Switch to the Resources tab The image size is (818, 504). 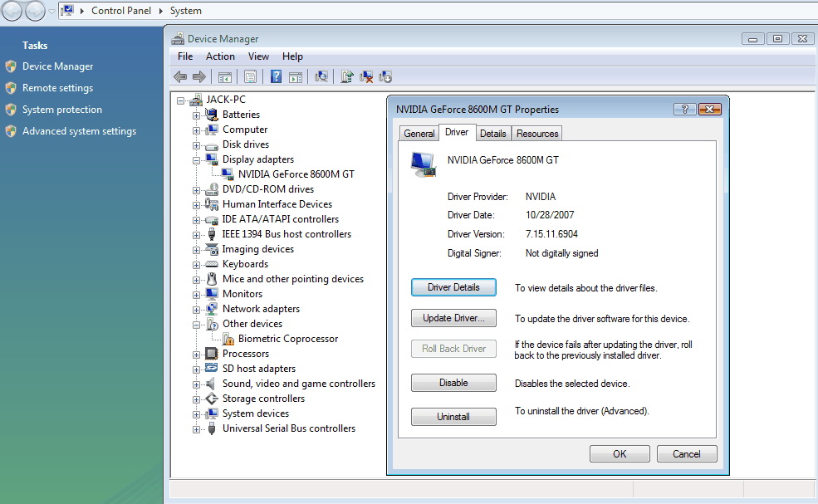click(537, 134)
